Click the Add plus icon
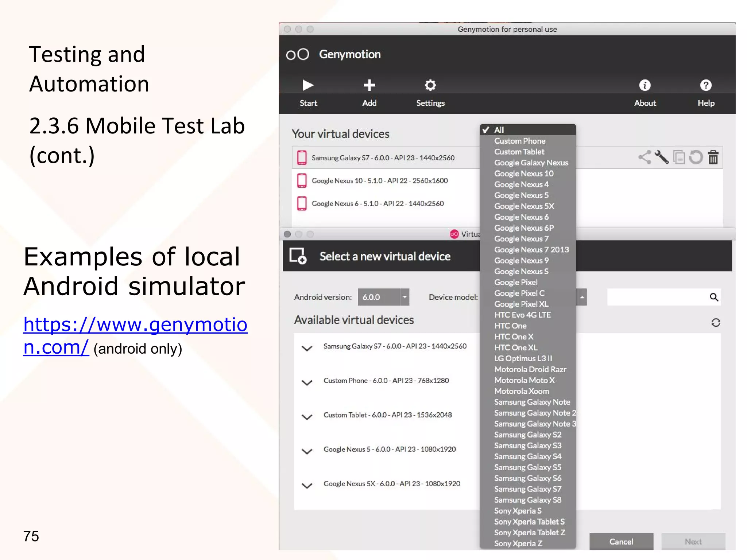The image size is (747, 560). pyautogui.click(x=369, y=85)
